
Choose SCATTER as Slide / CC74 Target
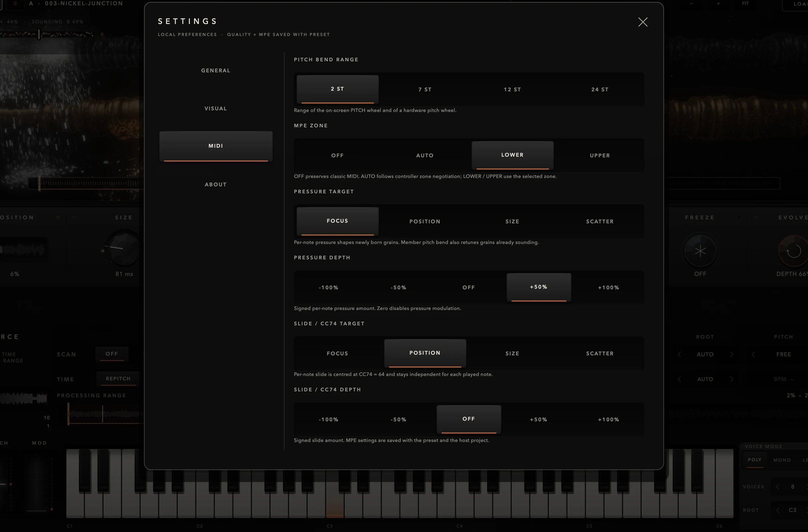click(600, 353)
